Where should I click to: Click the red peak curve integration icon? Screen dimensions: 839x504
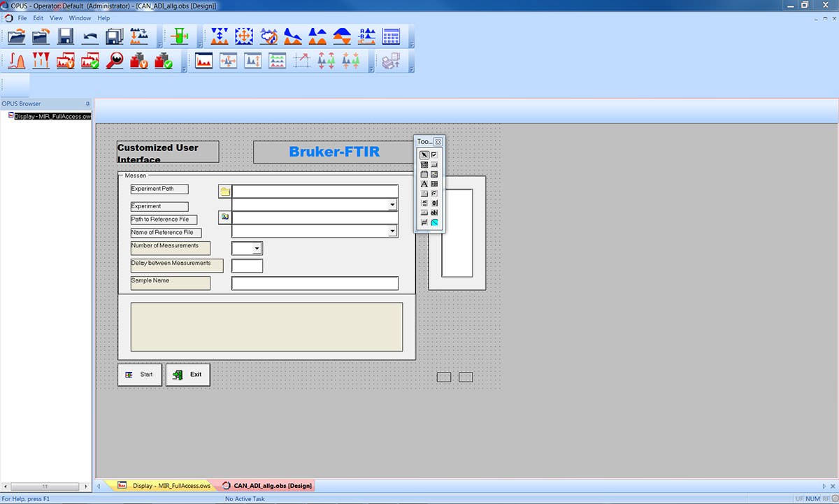(x=17, y=62)
